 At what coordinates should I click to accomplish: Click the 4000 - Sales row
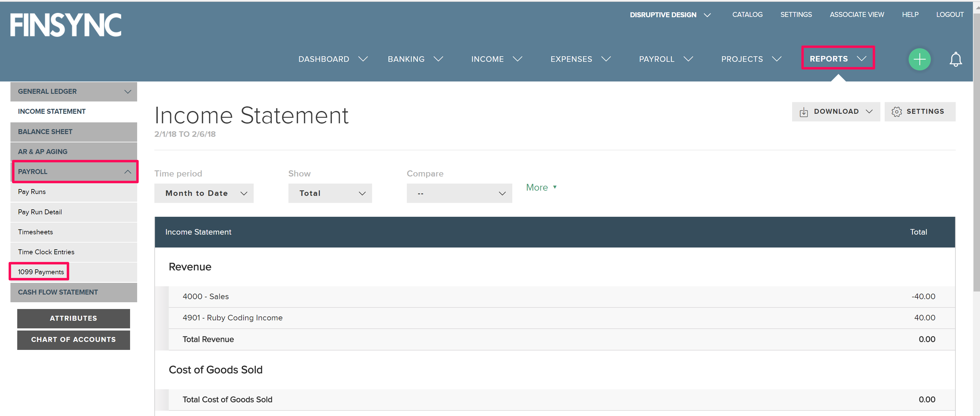point(561,297)
